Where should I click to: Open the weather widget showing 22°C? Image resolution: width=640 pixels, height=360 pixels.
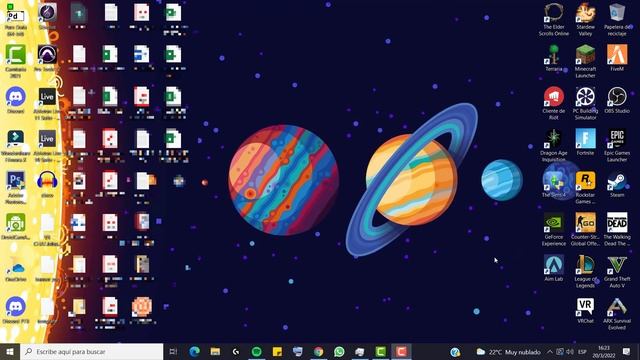pyautogui.click(x=508, y=352)
